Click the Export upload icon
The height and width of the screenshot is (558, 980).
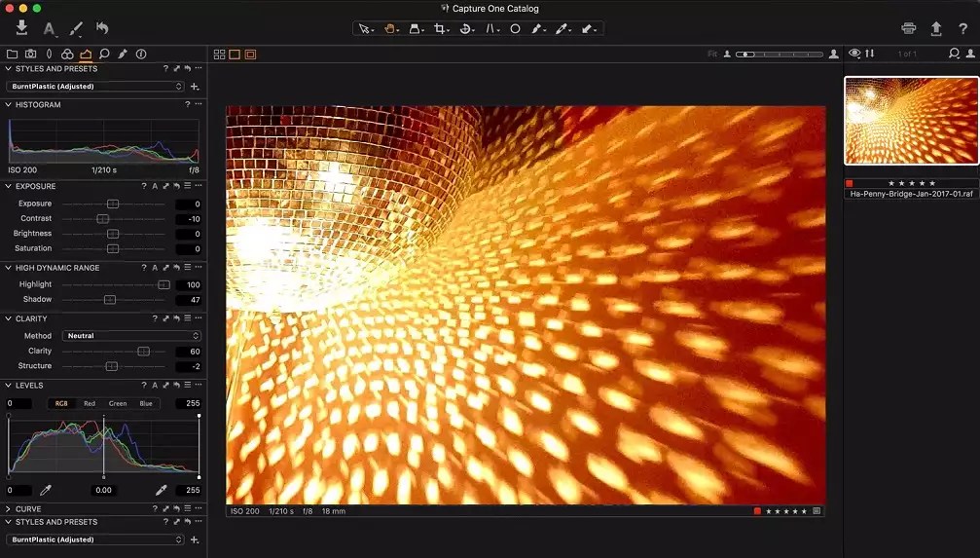point(936,28)
